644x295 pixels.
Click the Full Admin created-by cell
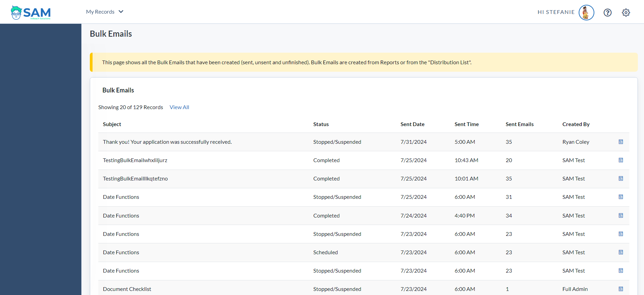pyautogui.click(x=575, y=289)
